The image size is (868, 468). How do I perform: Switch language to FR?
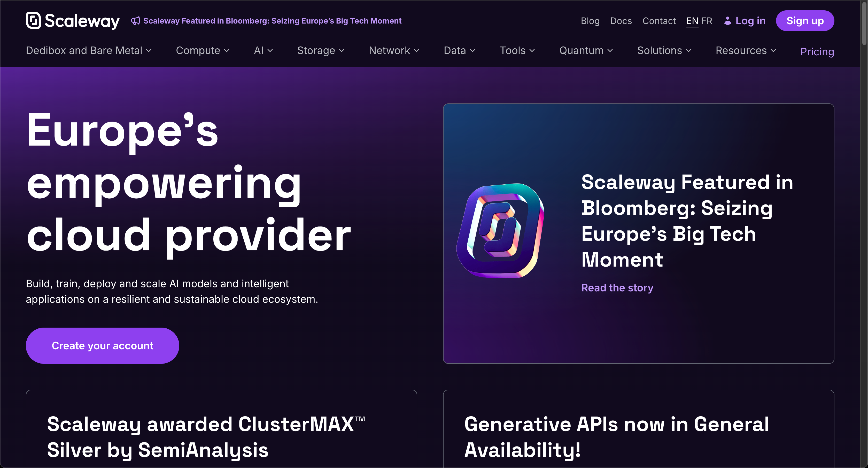707,21
